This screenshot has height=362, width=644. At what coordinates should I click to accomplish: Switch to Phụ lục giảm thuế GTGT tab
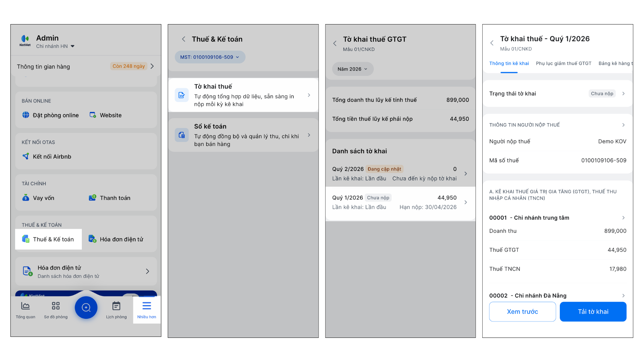pyautogui.click(x=563, y=63)
